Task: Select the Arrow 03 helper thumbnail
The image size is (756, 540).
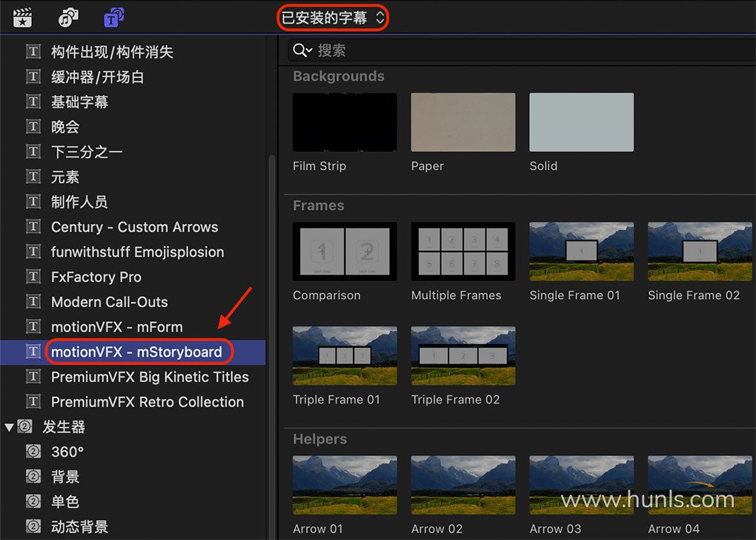Action: click(x=582, y=485)
